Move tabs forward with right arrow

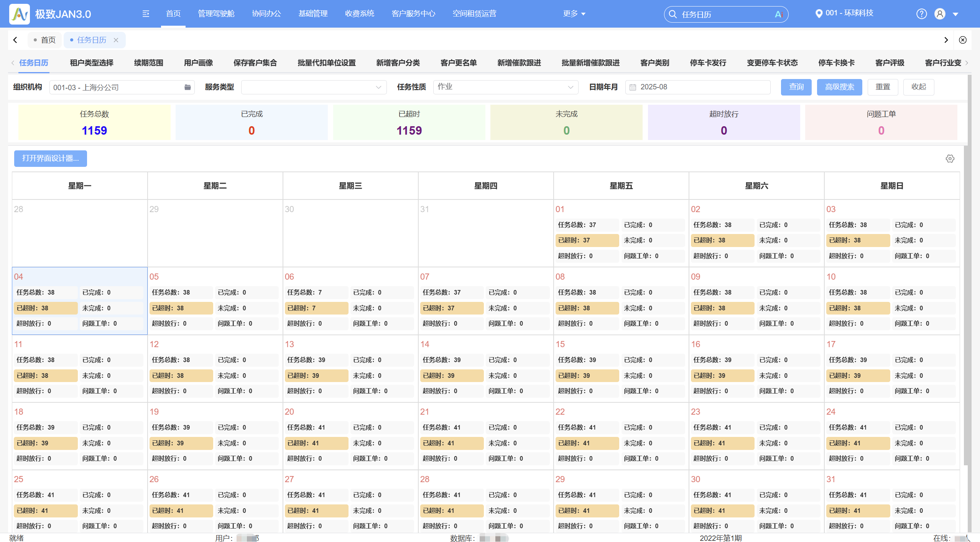946,40
